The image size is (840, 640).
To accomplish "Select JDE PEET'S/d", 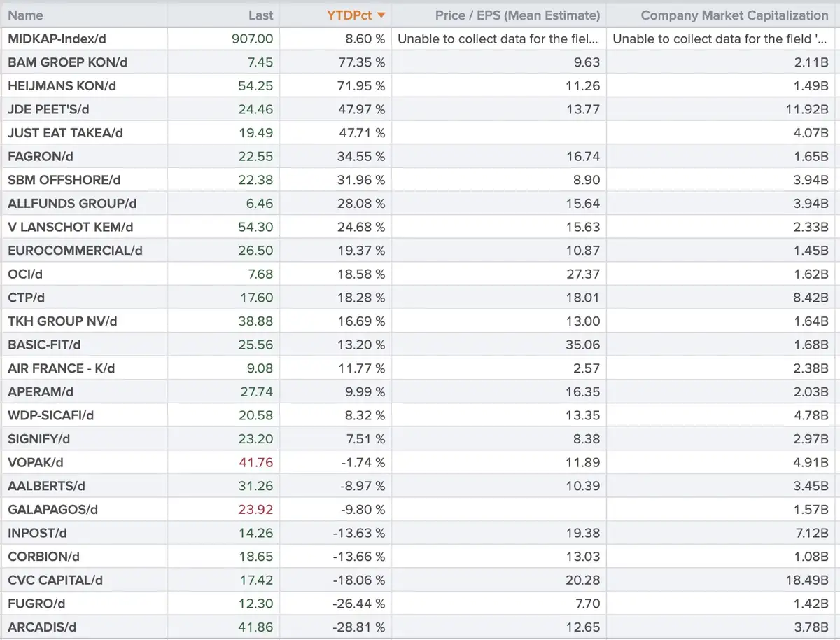I will point(49,109).
